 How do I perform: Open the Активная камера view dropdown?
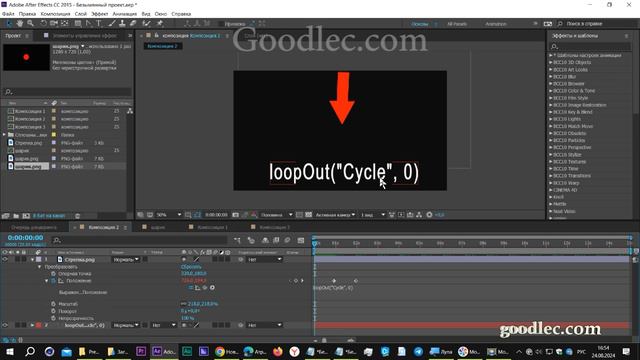[335, 215]
